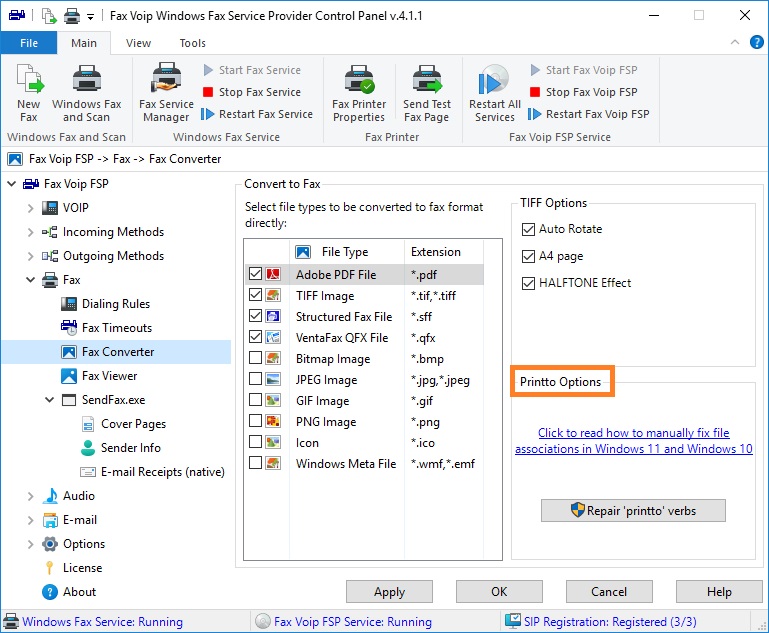Uncheck TIFF Image file type
The height and width of the screenshot is (633, 769).
(255, 295)
